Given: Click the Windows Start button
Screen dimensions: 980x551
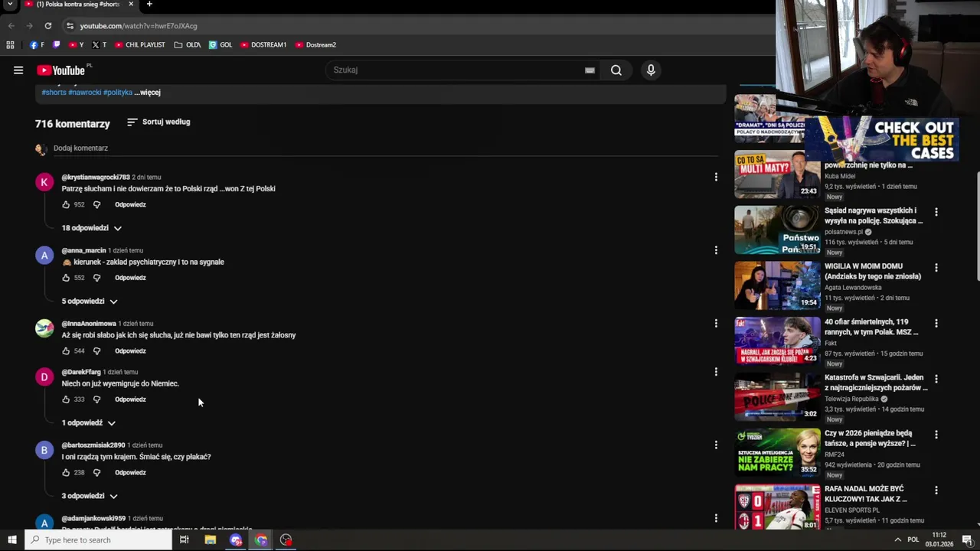Looking at the screenshot, I should pyautogui.click(x=11, y=540).
